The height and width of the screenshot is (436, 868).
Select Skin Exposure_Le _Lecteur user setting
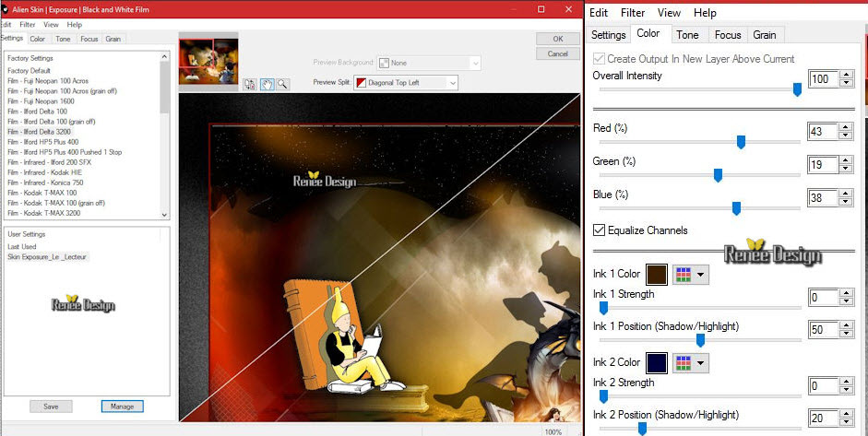(48, 257)
